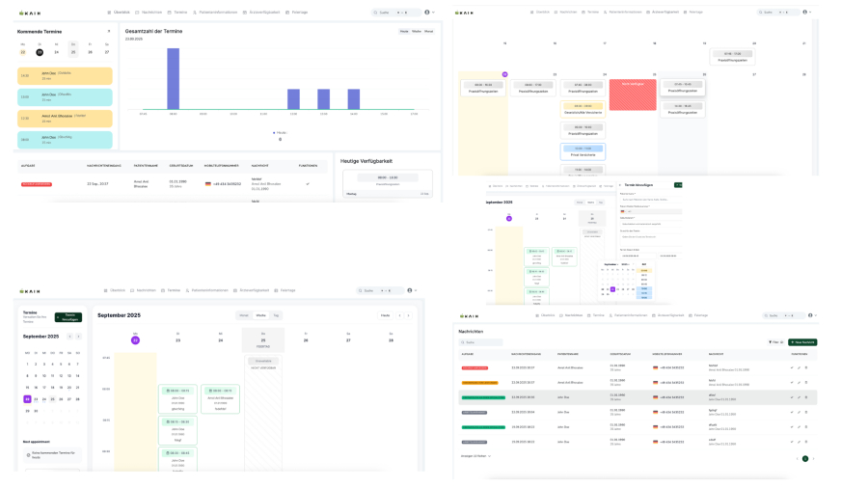The width and height of the screenshot is (868, 488).
Task: Open Kommende Termine via its arrow icon
Action: click(x=108, y=31)
